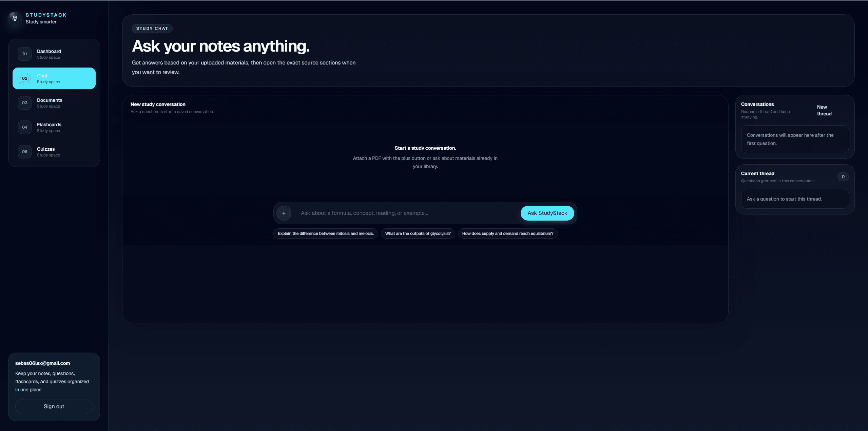Image resolution: width=868 pixels, height=431 pixels.
Task: Choose the supply and demand equilibrium suggestion
Action: tap(508, 233)
